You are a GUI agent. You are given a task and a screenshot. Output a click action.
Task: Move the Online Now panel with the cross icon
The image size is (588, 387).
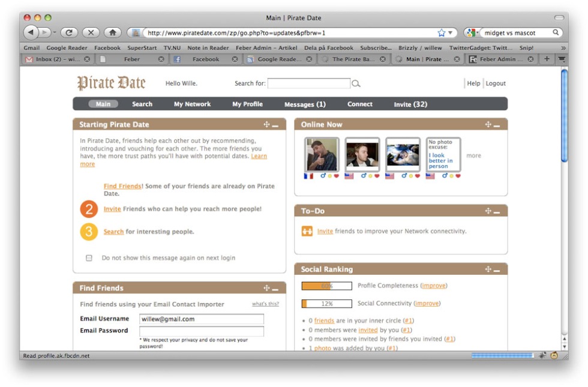(488, 125)
